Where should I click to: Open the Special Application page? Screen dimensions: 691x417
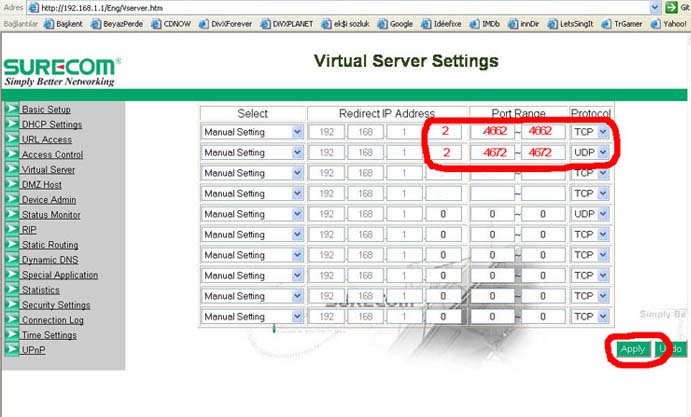(60, 275)
